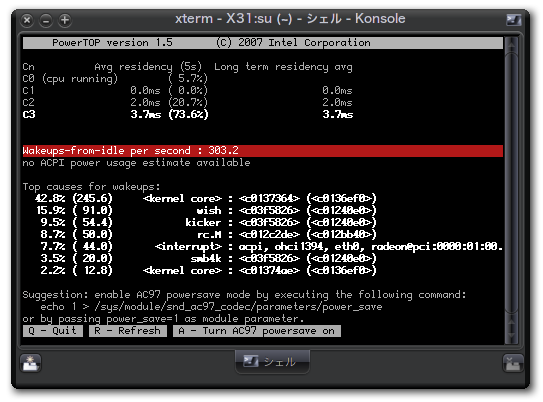
Task: Click the Wakeups-from-idle per second red line
Action: [x=263, y=151]
